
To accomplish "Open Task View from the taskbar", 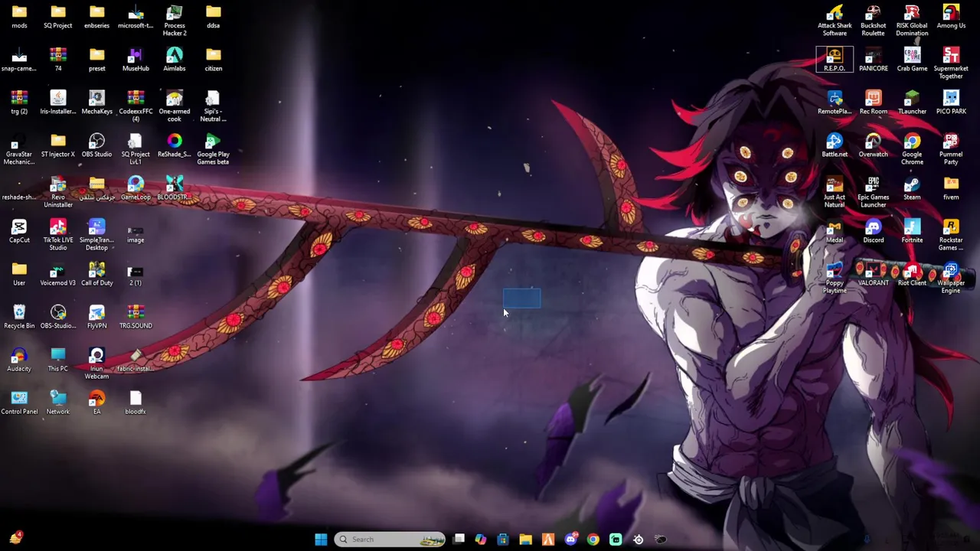I will pyautogui.click(x=459, y=540).
